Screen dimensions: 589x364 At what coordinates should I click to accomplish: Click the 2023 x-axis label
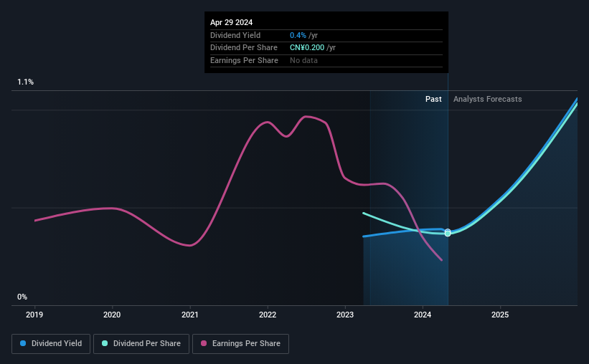[345, 315]
